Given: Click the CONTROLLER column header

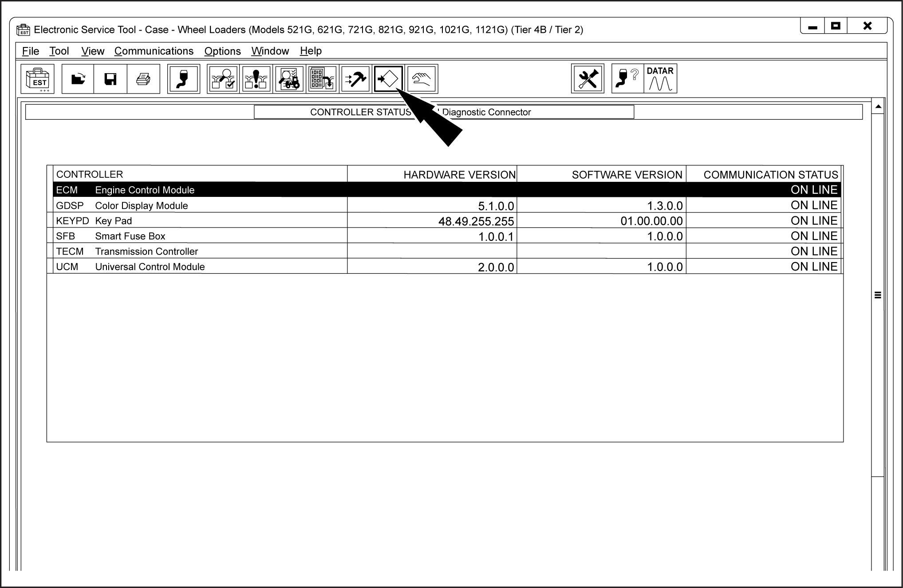Looking at the screenshot, I should point(200,174).
